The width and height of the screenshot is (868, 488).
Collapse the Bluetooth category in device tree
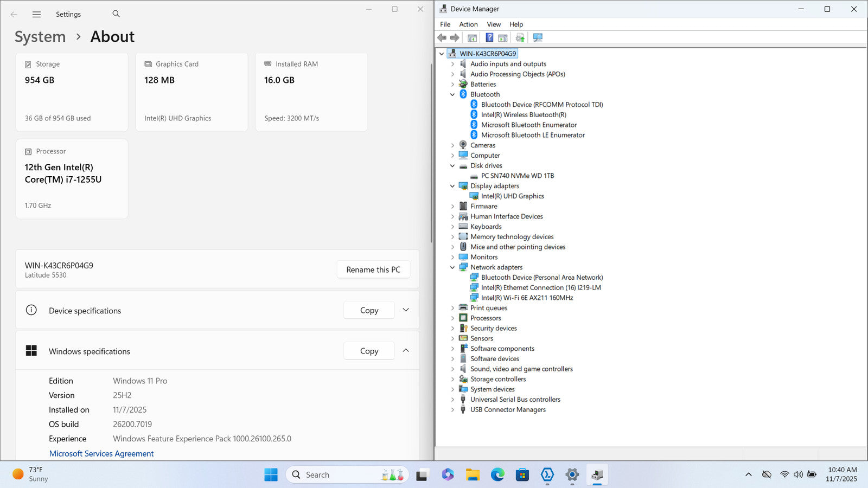coord(452,94)
